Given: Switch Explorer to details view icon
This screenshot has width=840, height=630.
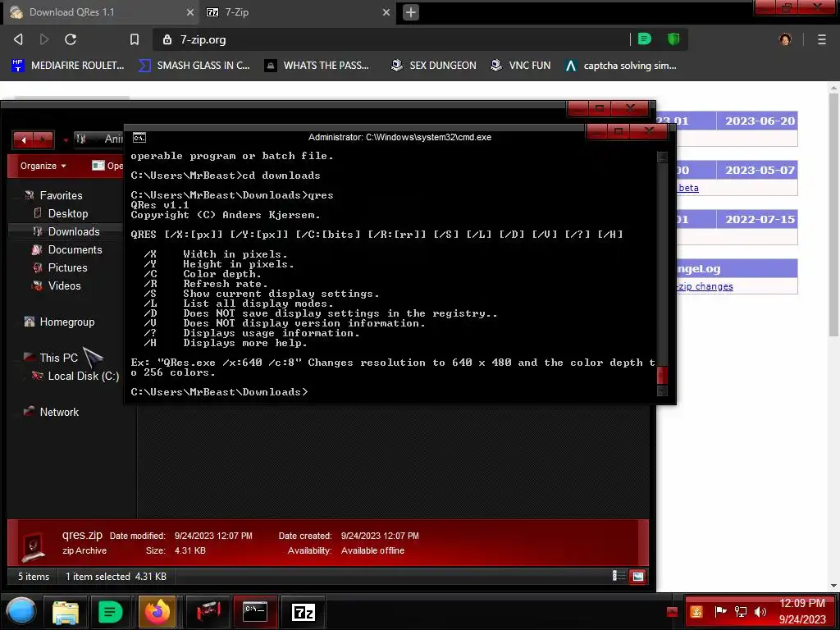Looking at the screenshot, I should tap(619, 576).
